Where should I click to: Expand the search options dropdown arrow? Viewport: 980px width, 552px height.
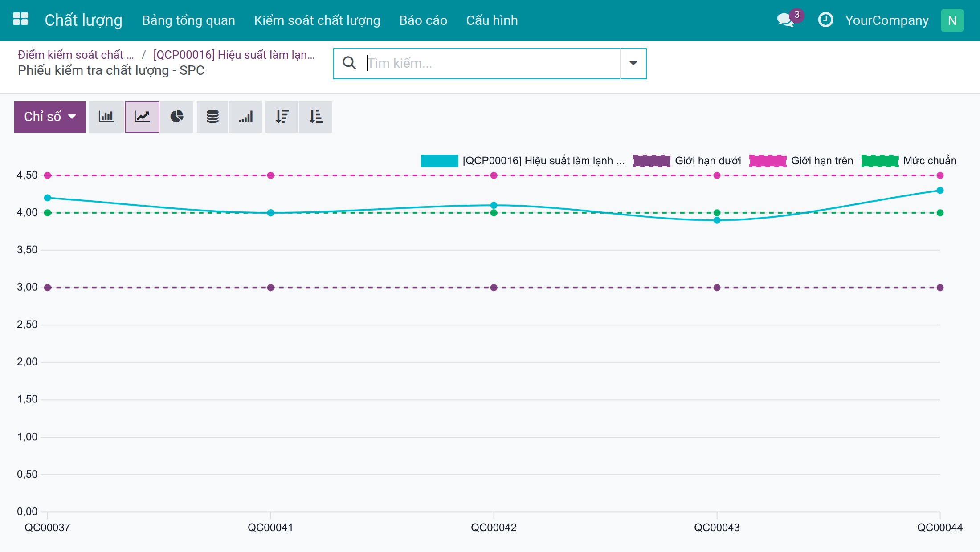tap(633, 63)
